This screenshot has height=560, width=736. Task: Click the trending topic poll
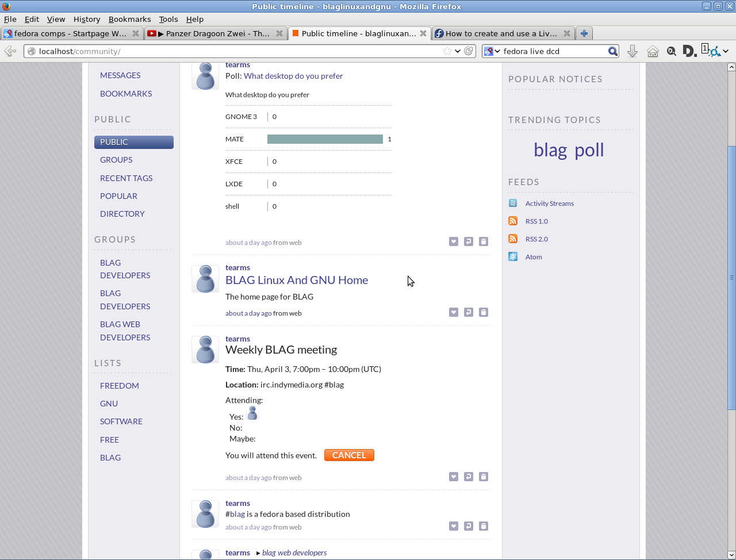(589, 150)
